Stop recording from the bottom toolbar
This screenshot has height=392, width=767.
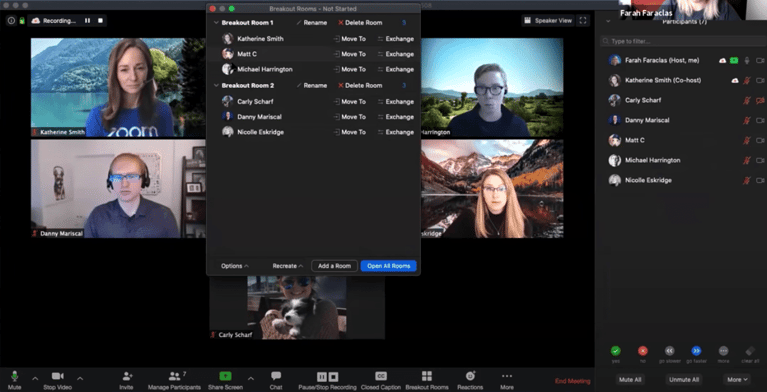(333, 376)
